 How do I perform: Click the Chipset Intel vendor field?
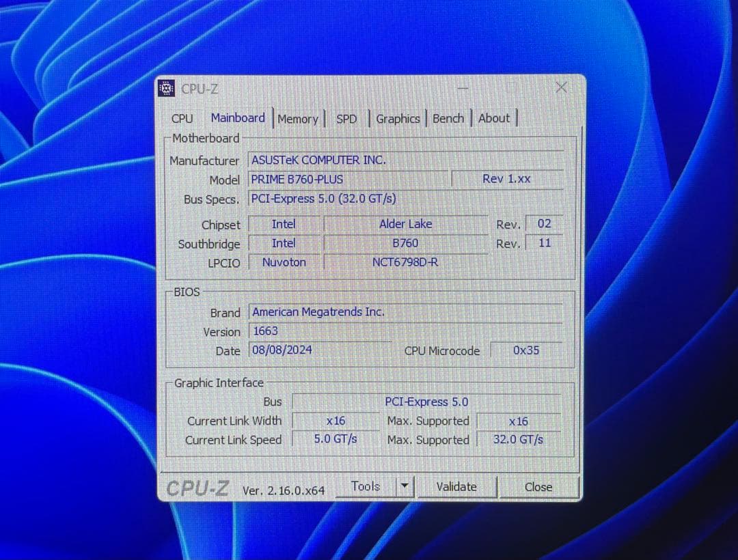click(x=284, y=224)
